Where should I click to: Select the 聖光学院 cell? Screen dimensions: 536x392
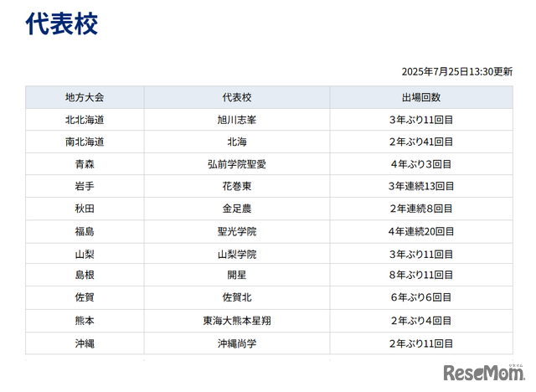coord(237,231)
